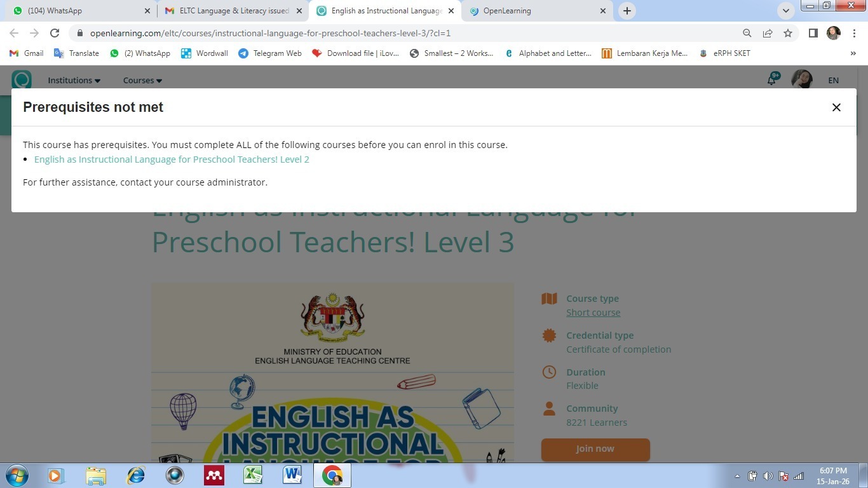Open the Download file iLovePDF bookmark
This screenshot has height=488, width=868.
(x=356, y=53)
